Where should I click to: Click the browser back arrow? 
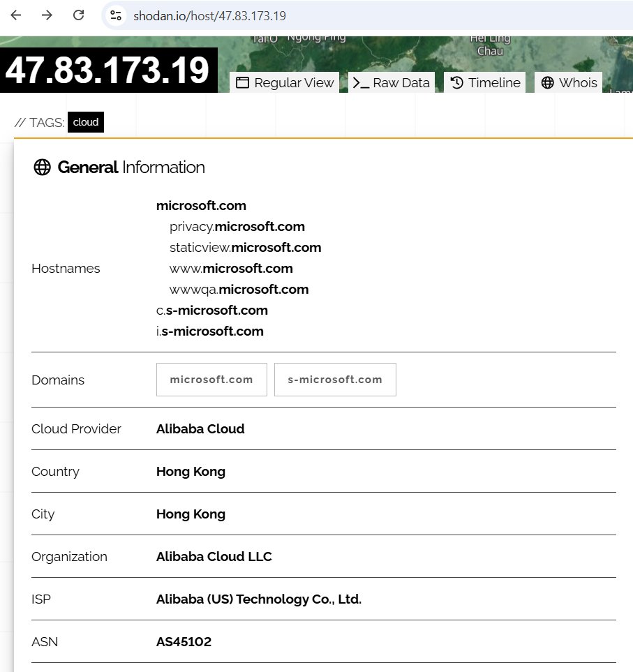click(16, 15)
